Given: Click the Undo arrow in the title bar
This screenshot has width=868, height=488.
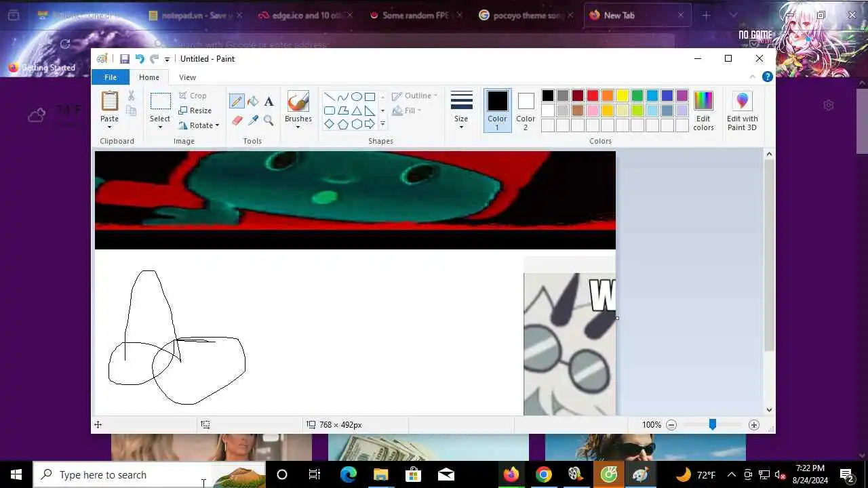Looking at the screenshot, I should point(140,59).
